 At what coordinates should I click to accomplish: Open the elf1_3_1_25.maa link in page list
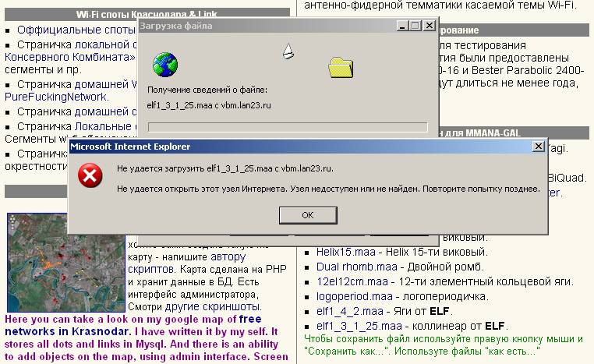point(359,326)
